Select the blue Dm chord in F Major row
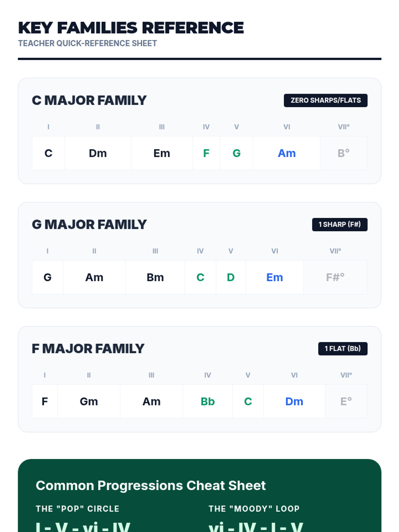This screenshot has height=532, width=399. 294,401
